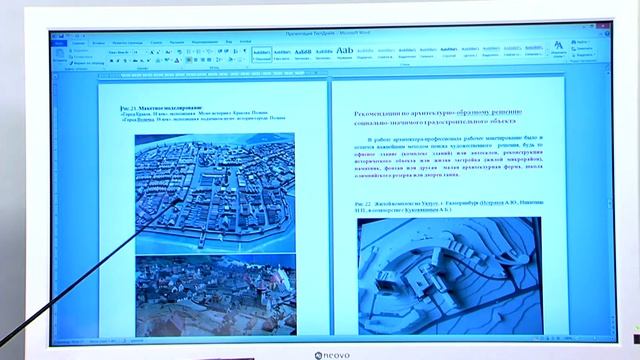Switch to the Insert (Вставка) tab

tap(98, 42)
